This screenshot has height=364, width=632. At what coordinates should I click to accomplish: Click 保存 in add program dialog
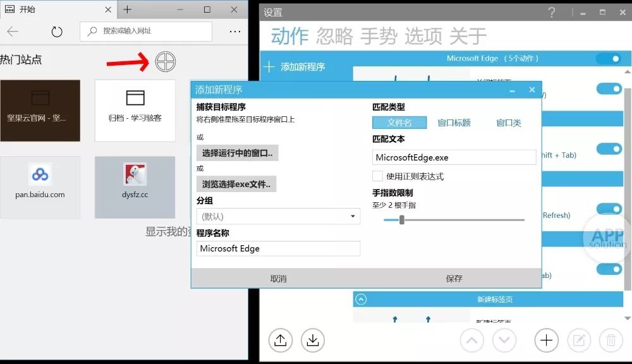point(454,279)
